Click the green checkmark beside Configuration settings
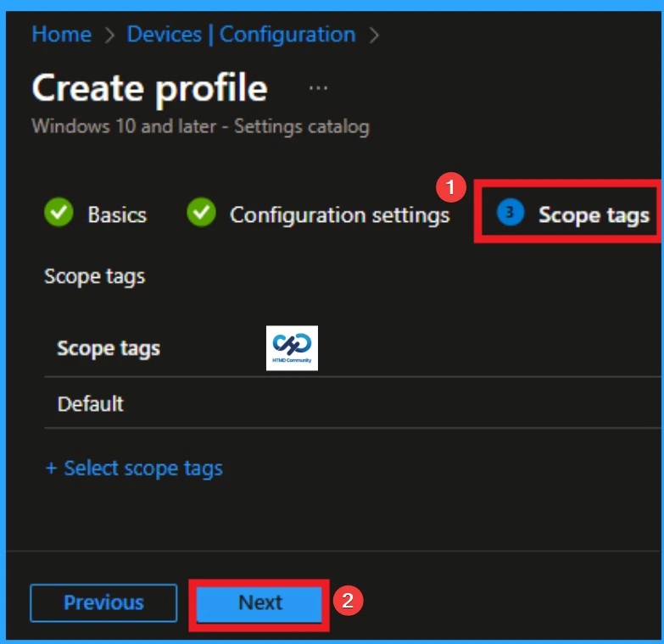This screenshot has height=644, width=664. [x=201, y=212]
